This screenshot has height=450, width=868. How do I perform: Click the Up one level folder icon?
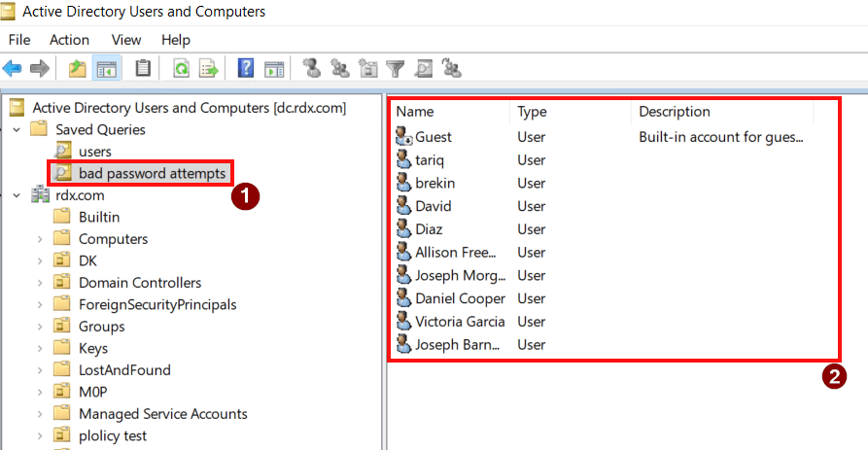point(77,69)
